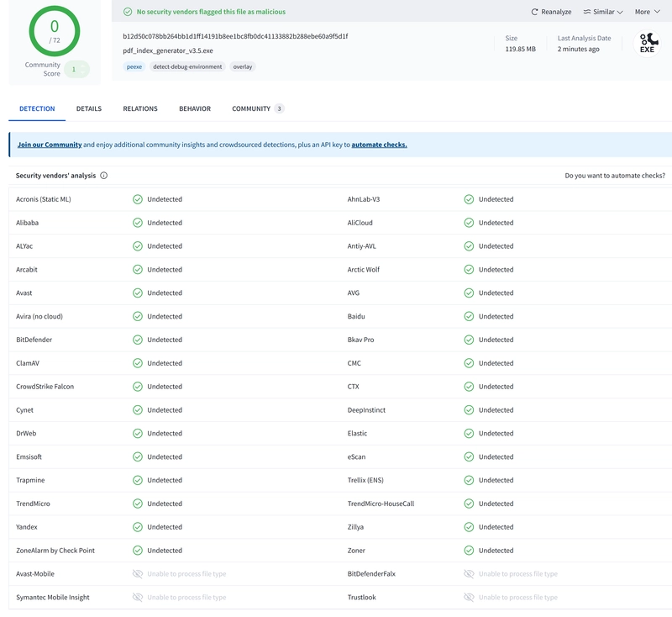Select the file hash text

coord(235,36)
